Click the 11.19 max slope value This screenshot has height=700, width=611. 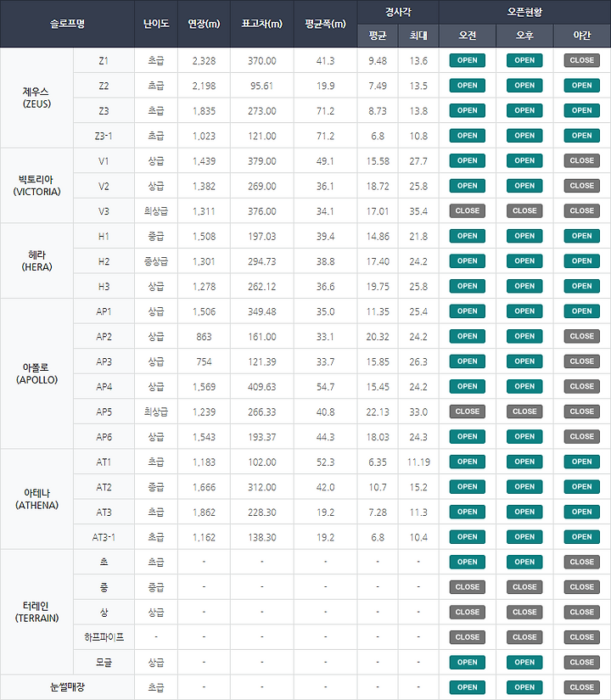tap(418, 462)
